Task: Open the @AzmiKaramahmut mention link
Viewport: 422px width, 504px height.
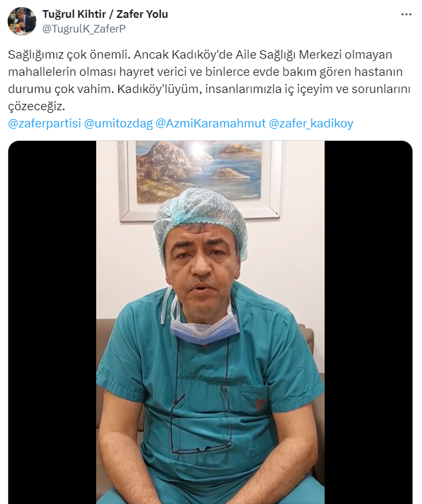Action: click(x=210, y=124)
